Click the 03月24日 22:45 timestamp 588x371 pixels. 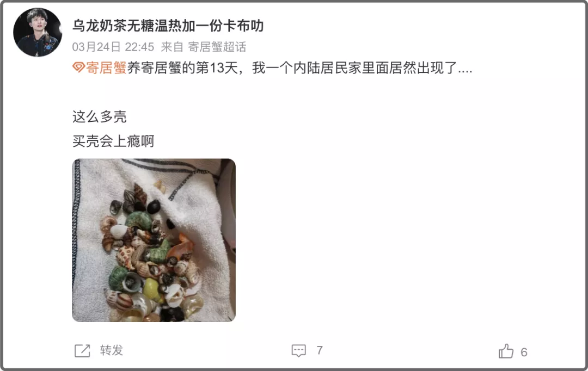tap(113, 47)
